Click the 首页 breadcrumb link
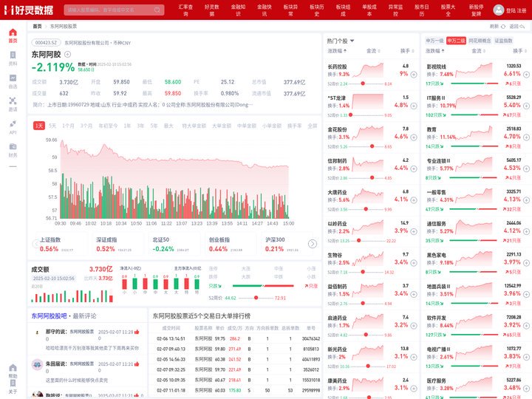Image resolution: width=532 pixels, height=399 pixels. pyautogui.click(x=37, y=26)
